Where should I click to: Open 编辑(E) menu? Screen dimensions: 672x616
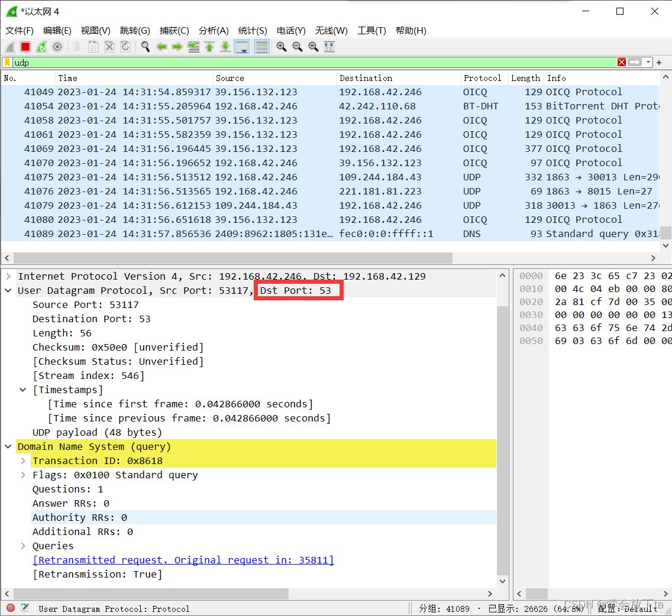pyautogui.click(x=57, y=30)
